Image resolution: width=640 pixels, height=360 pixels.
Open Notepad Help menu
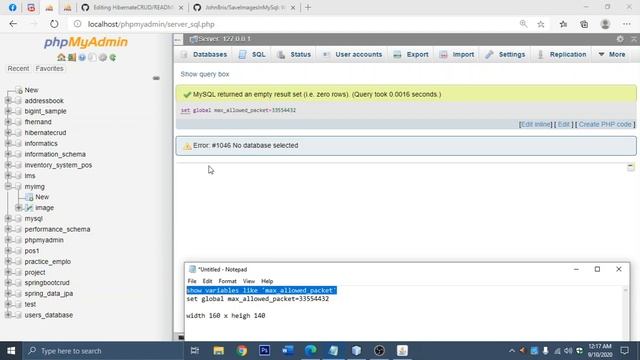tap(267, 281)
